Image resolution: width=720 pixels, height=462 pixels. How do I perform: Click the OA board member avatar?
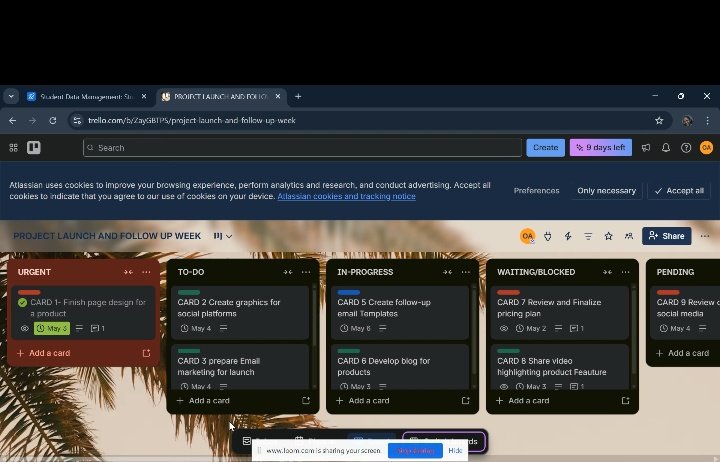tap(527, 236)
